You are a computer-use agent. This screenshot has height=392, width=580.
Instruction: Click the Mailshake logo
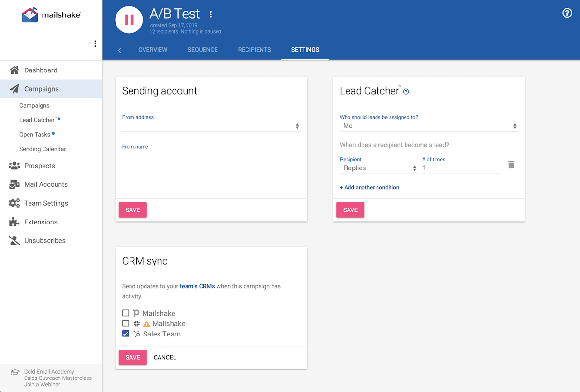tap(51, 15)
